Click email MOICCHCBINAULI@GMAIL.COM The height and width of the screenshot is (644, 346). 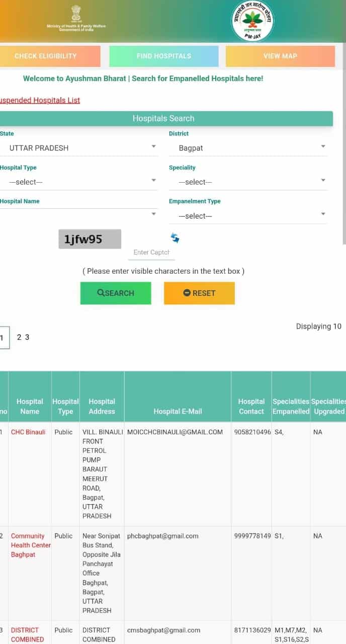click(175, 432)
